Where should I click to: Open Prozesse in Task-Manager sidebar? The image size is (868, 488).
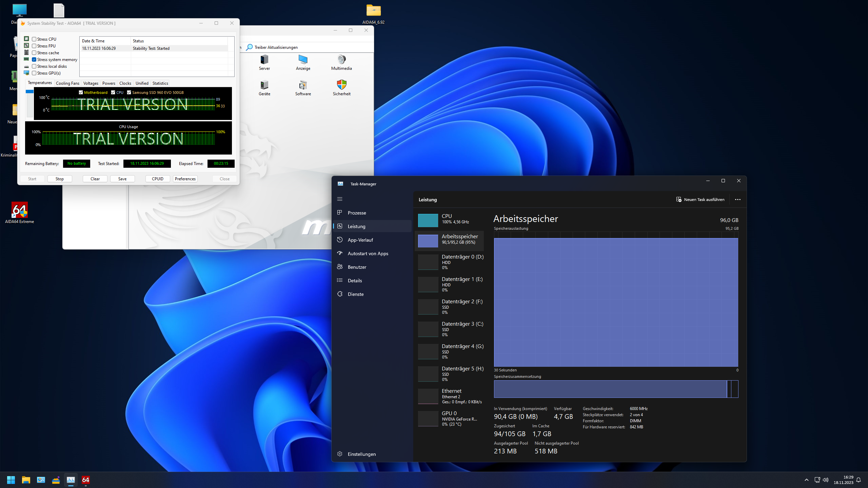coord(372,213)
